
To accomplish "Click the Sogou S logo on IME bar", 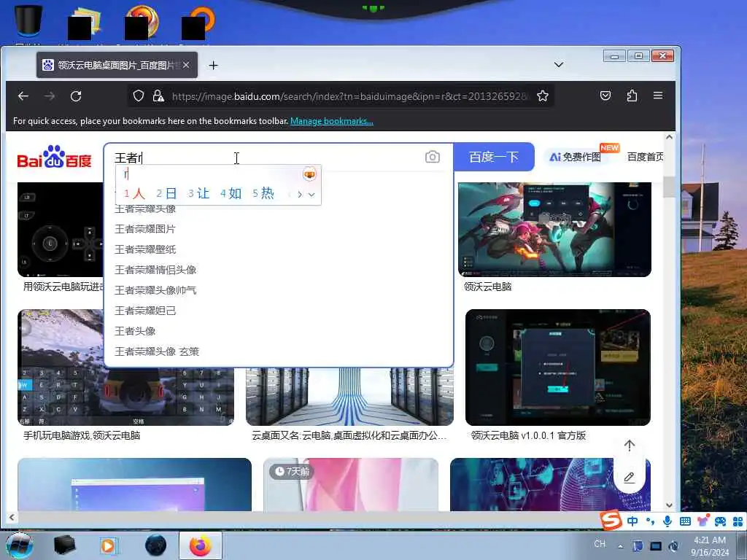I will pos(611,521).
